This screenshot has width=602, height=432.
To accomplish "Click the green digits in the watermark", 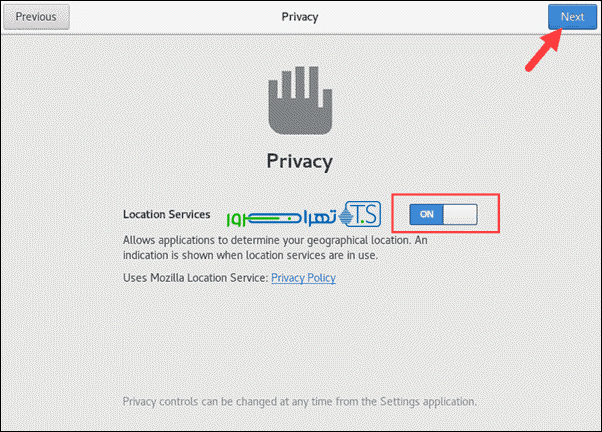I will [236, 217].
